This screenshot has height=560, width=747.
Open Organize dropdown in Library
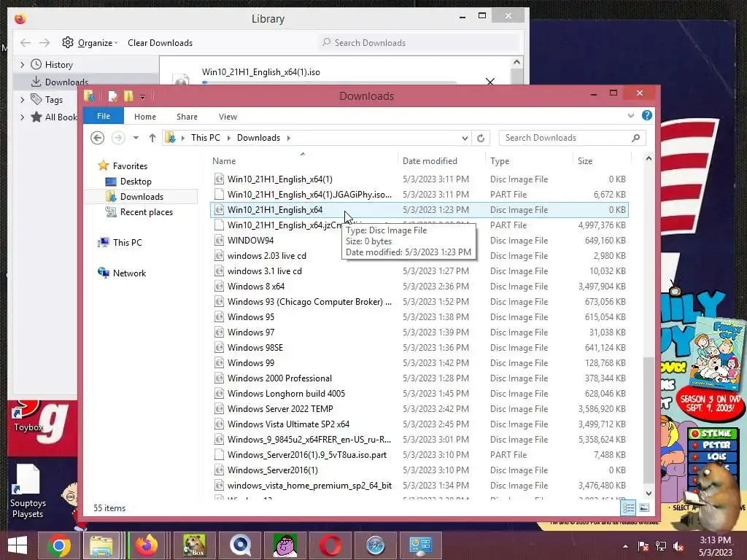coord(90,43)
